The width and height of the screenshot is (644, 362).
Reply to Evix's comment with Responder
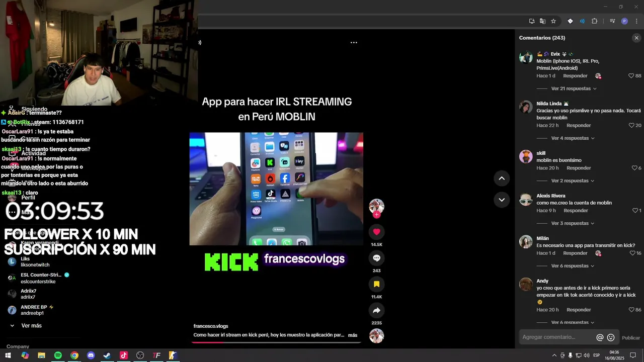pyautogui.click(x=575, y=76)
